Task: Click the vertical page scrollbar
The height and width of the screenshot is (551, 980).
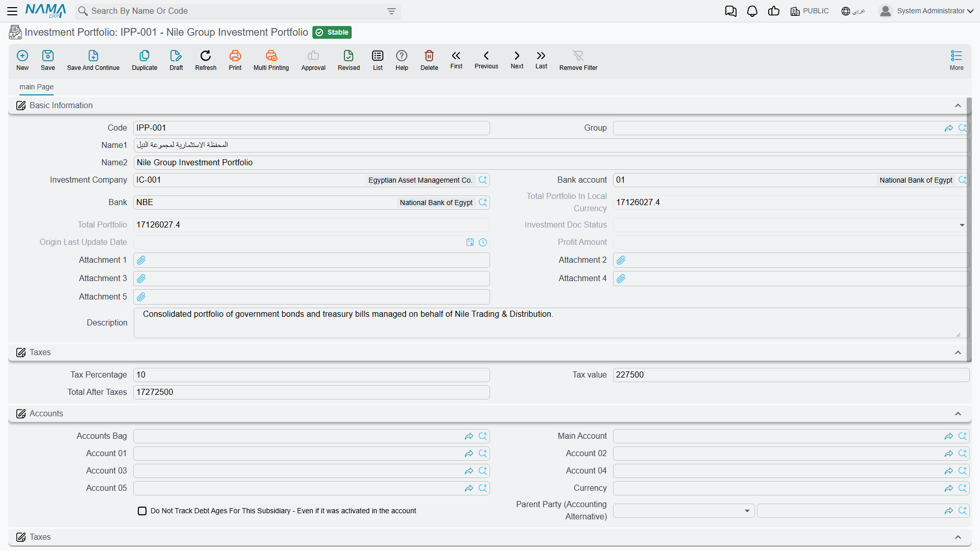Action: (x=969, y=230)
